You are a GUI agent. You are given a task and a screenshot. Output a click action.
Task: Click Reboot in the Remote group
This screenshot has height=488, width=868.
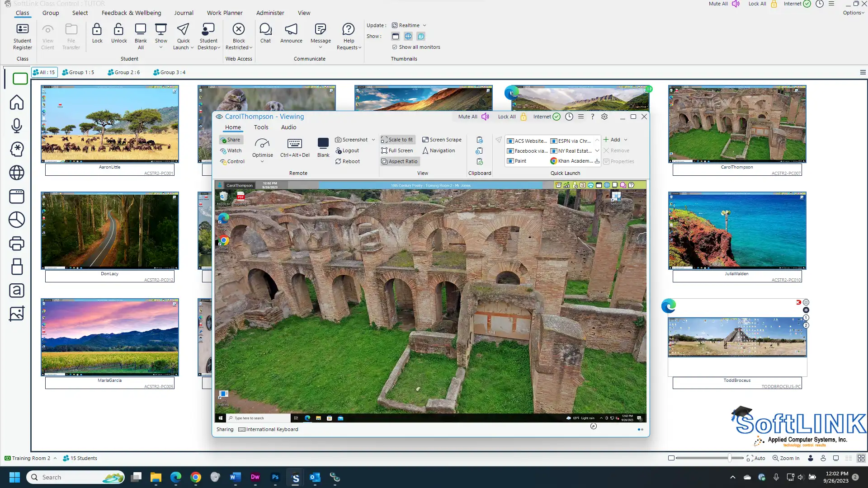[347, 161]
